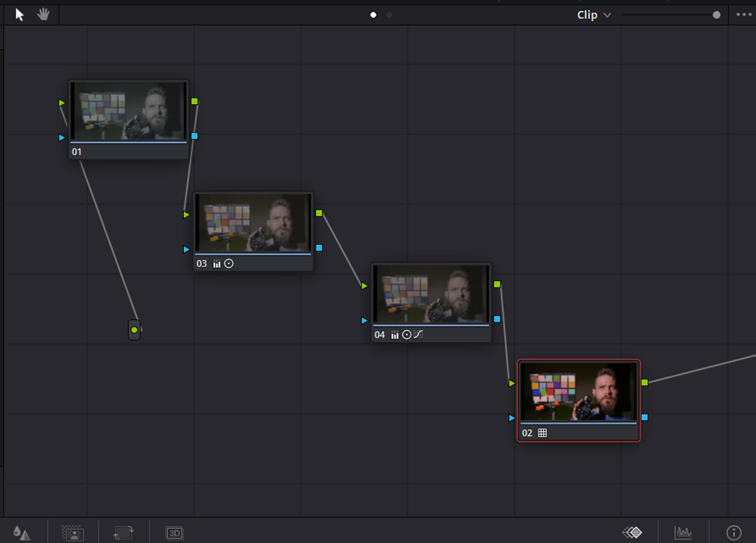Click node 02 green RGB input
This screenshot has width=756, height=543.
click(x=512, y=383)
